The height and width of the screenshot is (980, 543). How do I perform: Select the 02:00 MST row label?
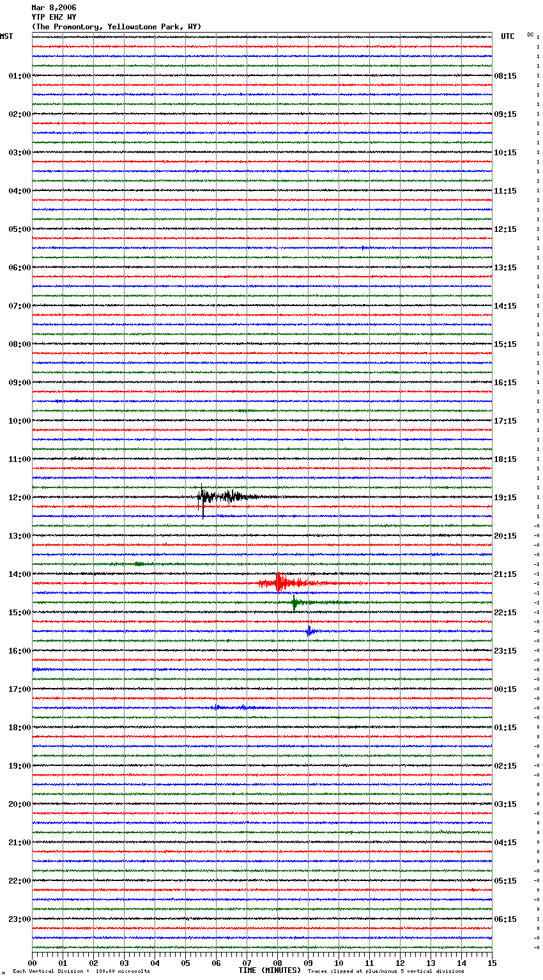pyautogui.click(x=20, y=114)
